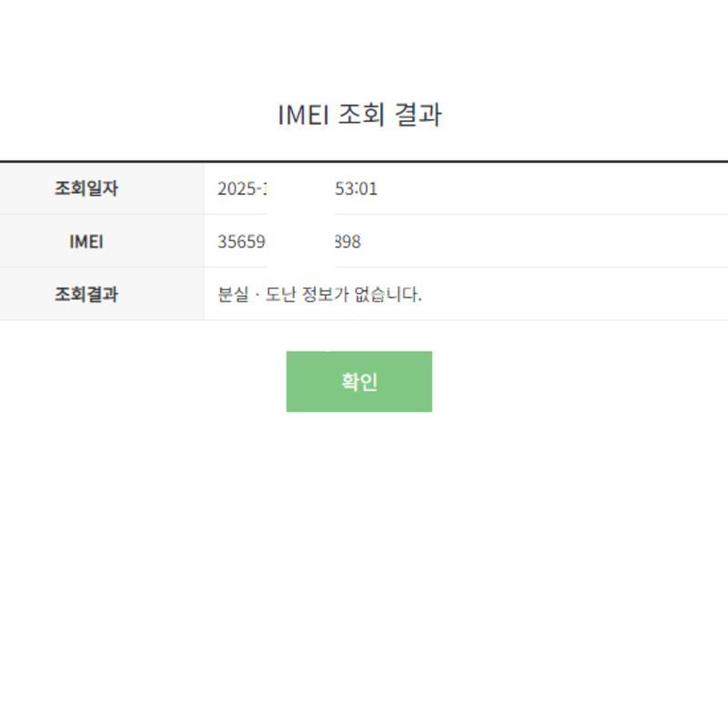Click the word "분실" in the result
728x728 pixels.
pyautogui.click(x=232, y=295)
